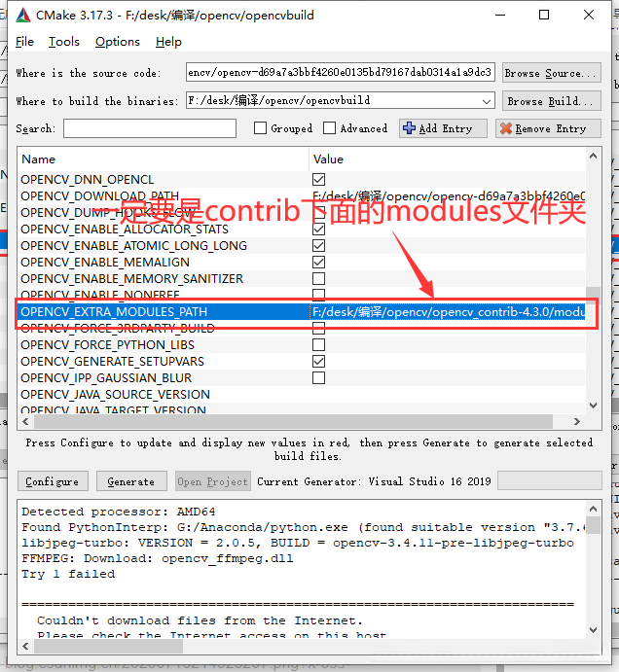Image resolution: width=619 pixels, height=672 pixels.
Task: Click the opencv_contrib-4.3.0 modules path value
Action: click(x=449, y=311)
